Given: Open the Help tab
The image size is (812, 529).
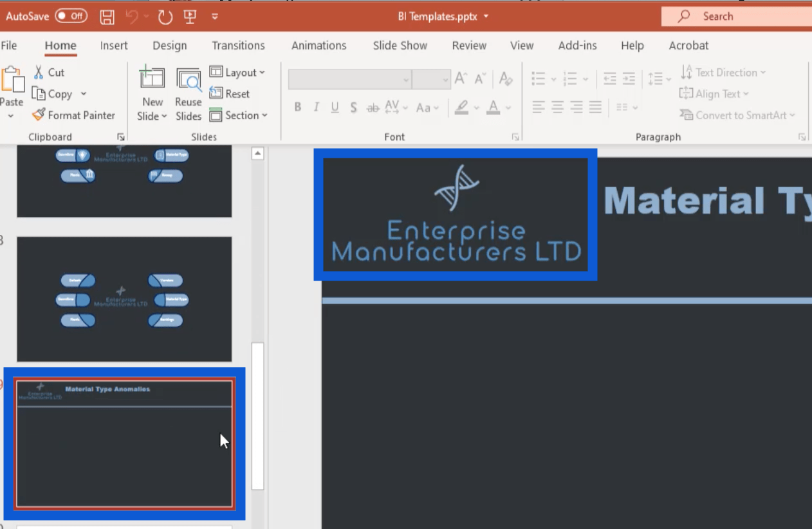Looking at the screenshot, I should [x=632, y=46].
